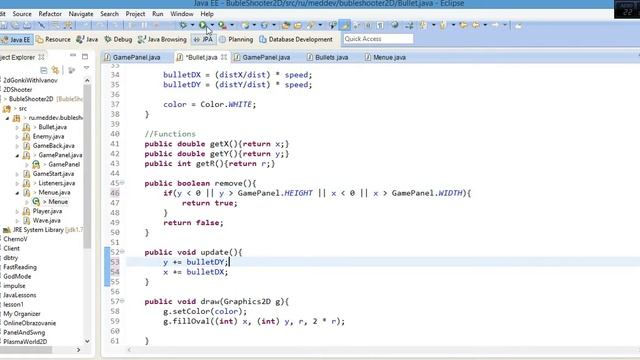The image size is (640, 360).
Task: Open the Database Development perspective
Action: pos(296,40)
